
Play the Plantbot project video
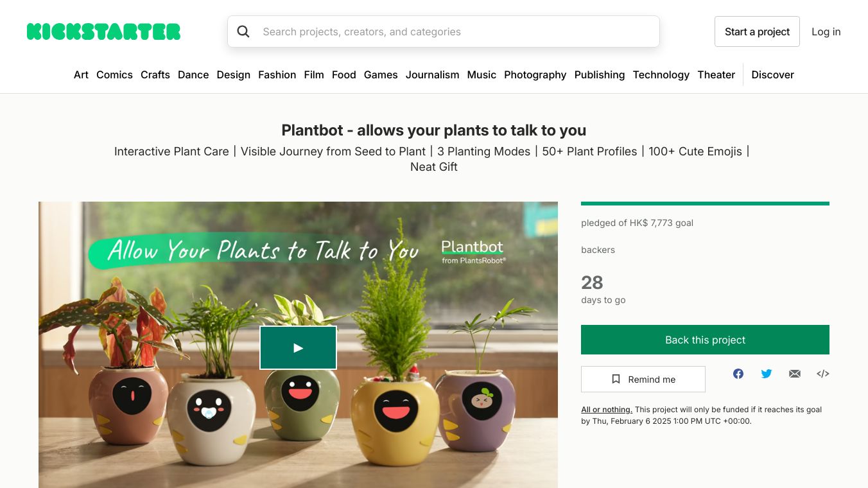coord(299,348)
